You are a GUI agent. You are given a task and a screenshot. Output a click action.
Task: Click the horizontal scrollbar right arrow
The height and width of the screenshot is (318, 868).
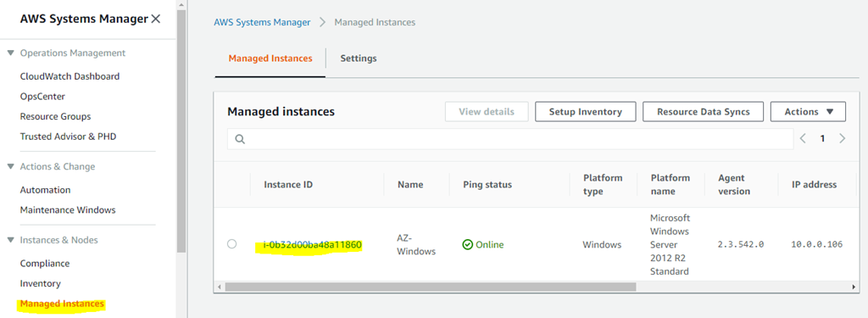pos(854,287)
